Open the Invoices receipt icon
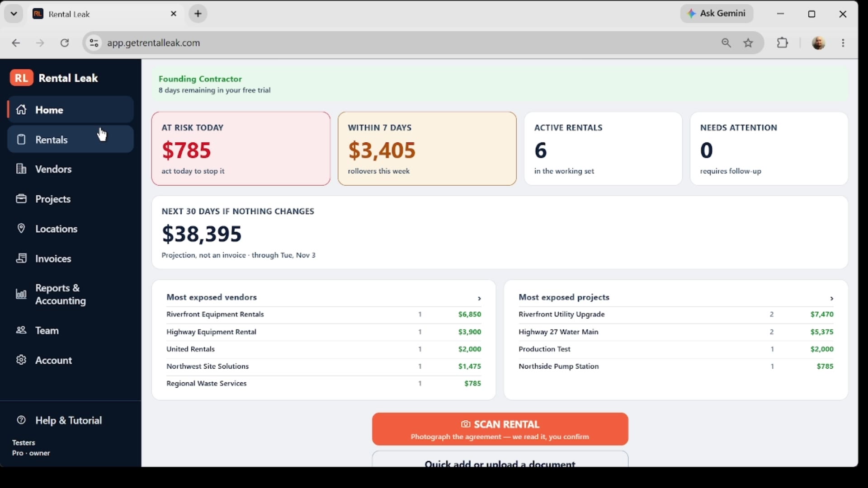868x488 pixels. coord(21,258)
